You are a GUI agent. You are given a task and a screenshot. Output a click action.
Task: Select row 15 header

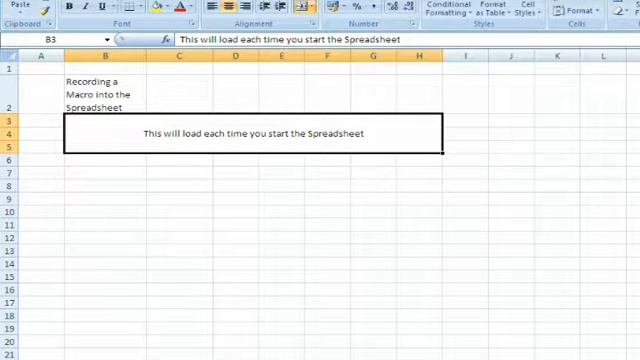pyautogui.click(x=9, y=277)
